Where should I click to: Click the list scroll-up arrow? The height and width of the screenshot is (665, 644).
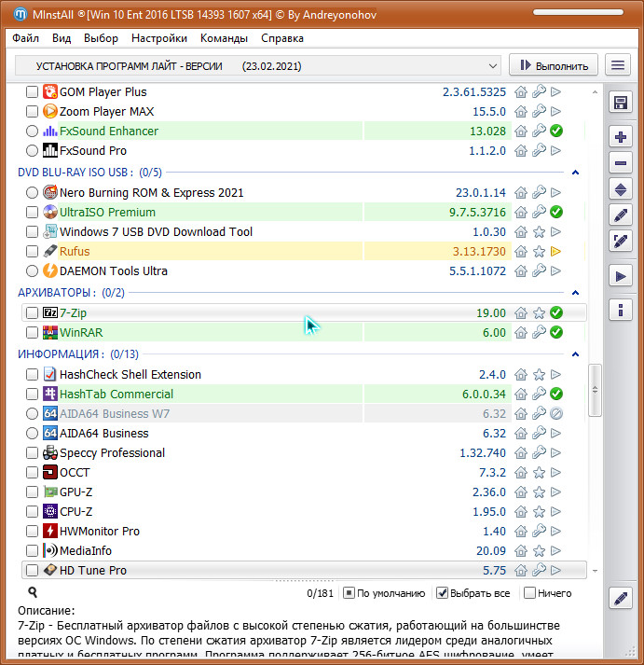(595, 92)
